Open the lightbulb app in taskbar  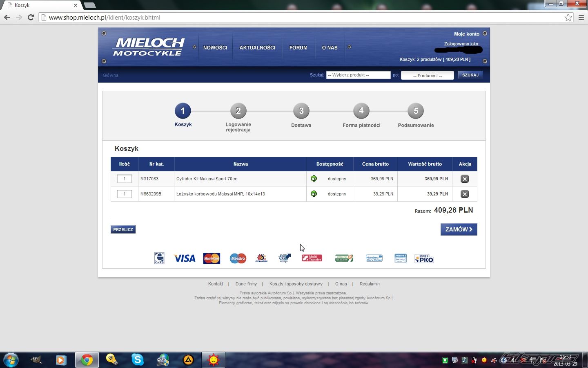112,359
